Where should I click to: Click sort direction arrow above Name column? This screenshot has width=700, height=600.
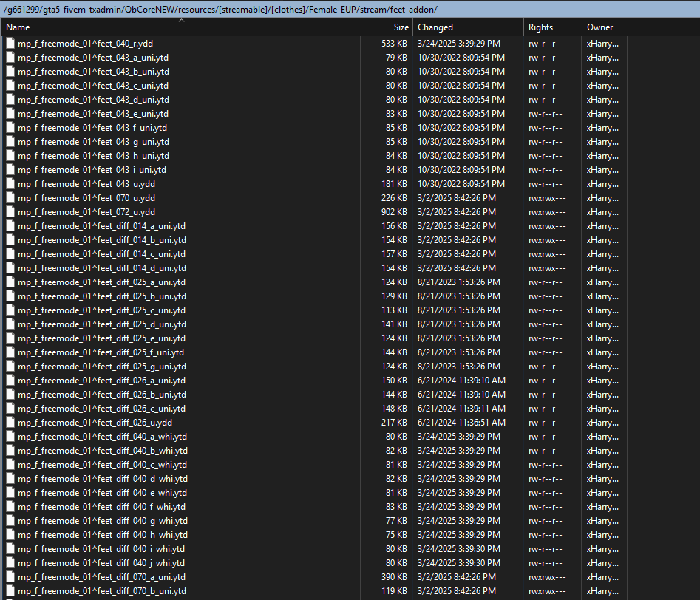[x=181, y=21]
